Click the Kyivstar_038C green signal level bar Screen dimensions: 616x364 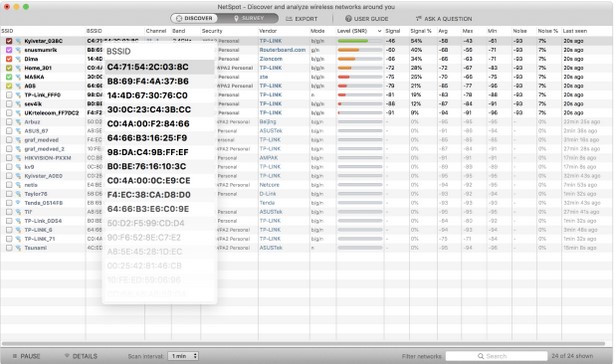click(352, 41)
